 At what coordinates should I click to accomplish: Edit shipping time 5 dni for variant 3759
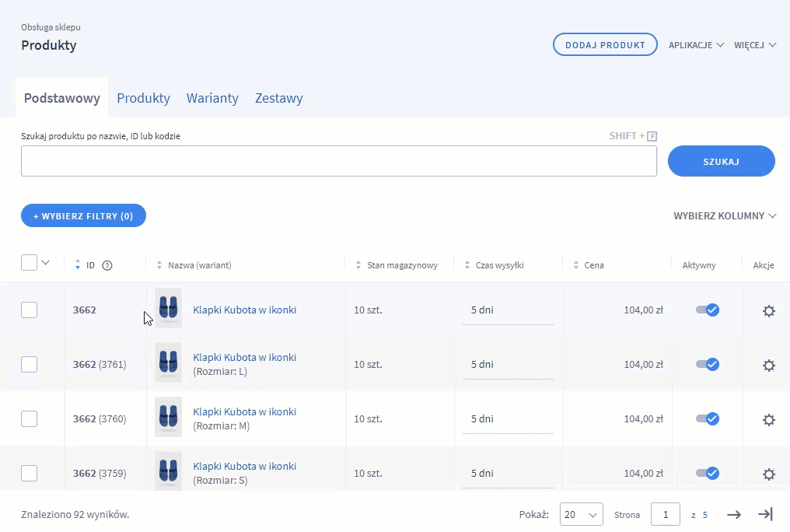[x=509, y=474]
